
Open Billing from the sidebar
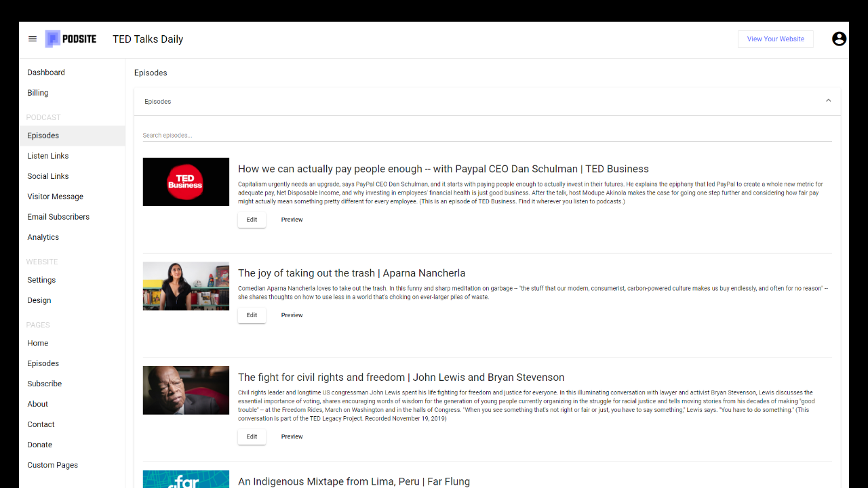38,93
